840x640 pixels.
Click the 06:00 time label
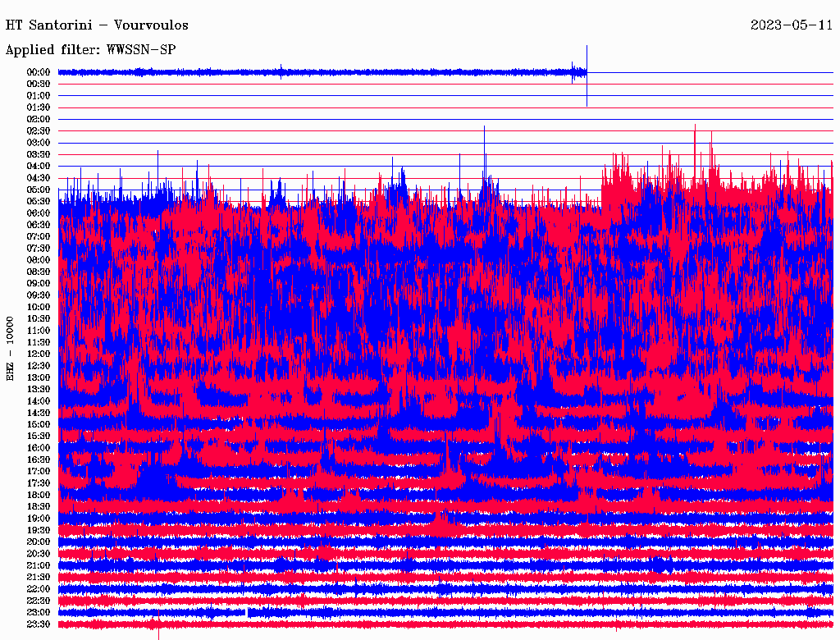pos(39,213)
